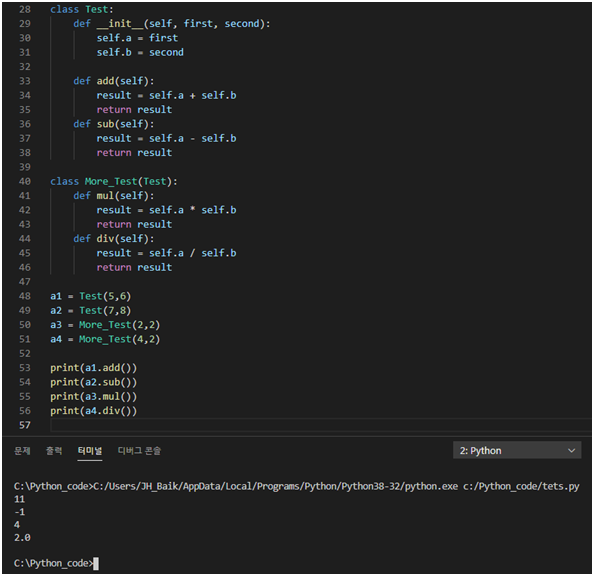Click terminal output value '11'
The width and height of the screenshot is (594, 576).
click(x=19, y=499)
